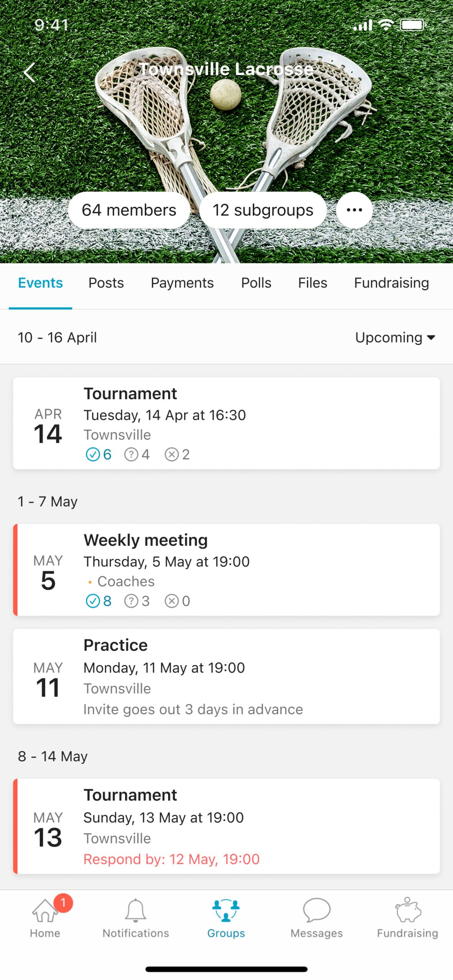Open the three-dot more options button

[x=354, y=210]
